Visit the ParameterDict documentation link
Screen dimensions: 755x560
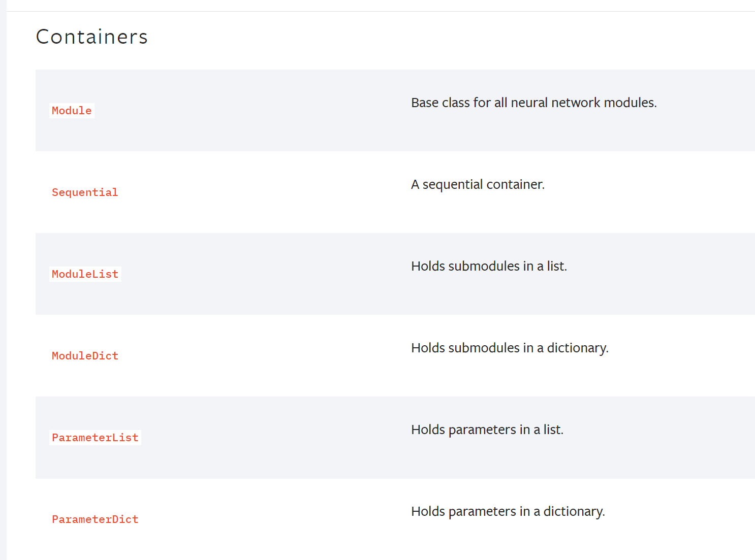[x=95, y=519]
